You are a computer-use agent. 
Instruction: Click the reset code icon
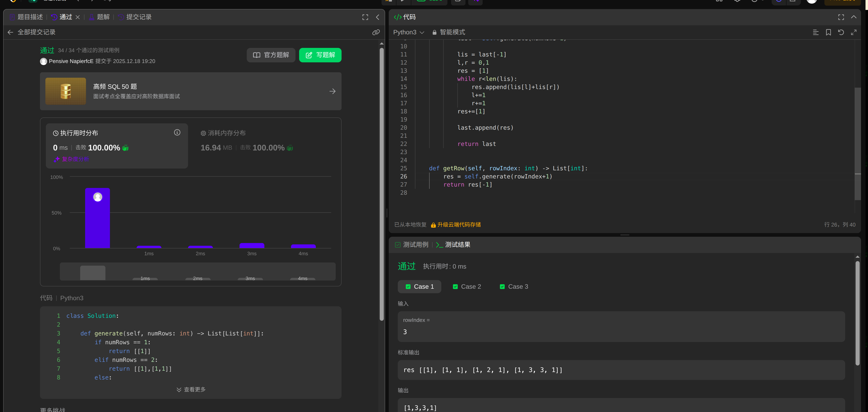(x=841, y=32)
